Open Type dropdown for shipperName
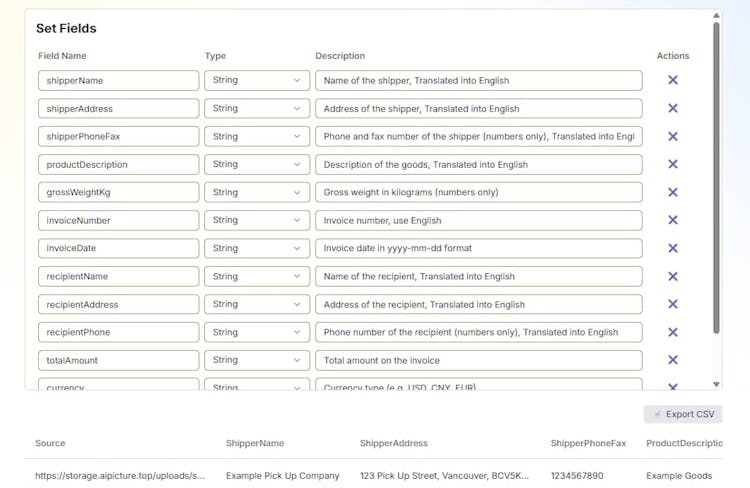This screenshot has height=488, width=750. (x=256, y=80)
